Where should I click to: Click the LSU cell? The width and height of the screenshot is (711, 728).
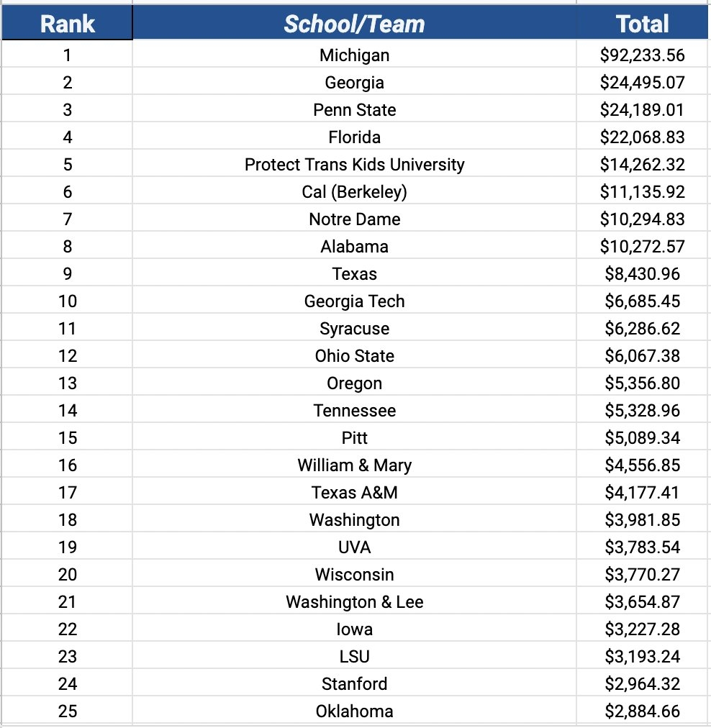[x=354, y=657]
